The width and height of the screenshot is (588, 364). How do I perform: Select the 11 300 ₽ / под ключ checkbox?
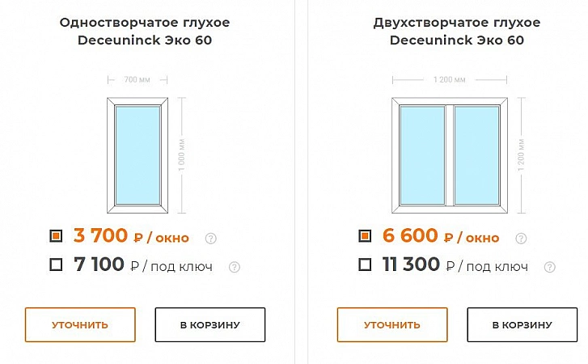[x=365, y=265]
